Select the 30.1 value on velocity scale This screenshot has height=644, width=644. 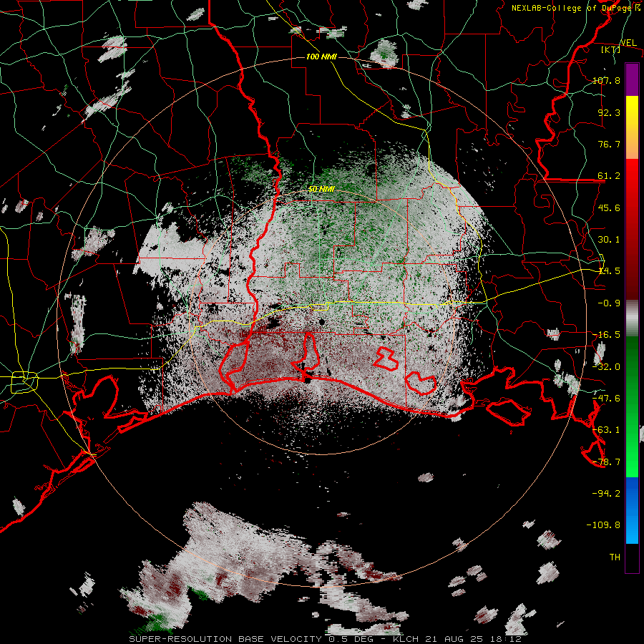coord(609,240)
